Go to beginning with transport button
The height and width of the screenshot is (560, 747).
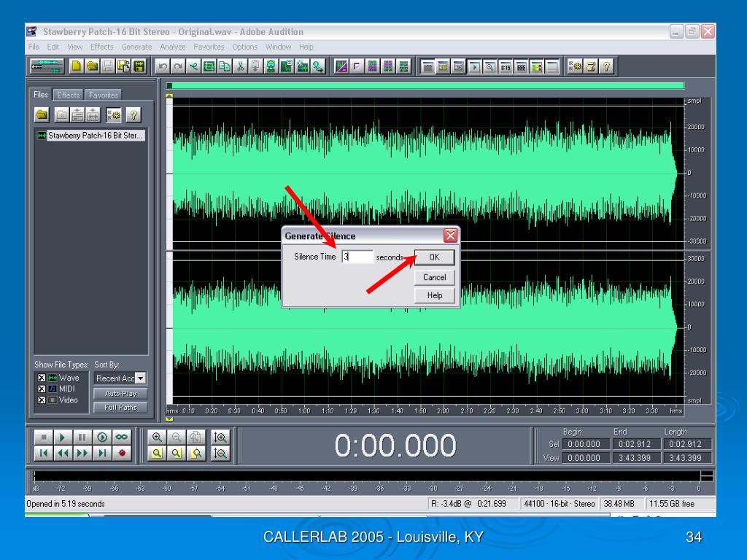click(43, 453)
